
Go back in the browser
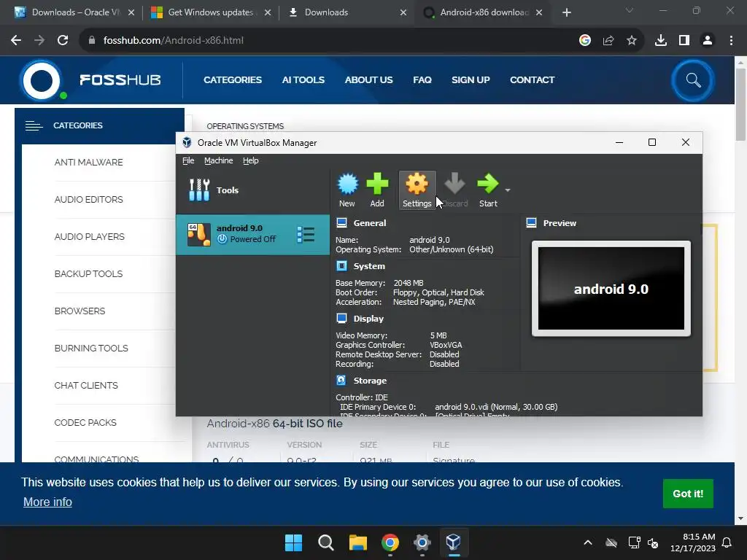point(16,41)
